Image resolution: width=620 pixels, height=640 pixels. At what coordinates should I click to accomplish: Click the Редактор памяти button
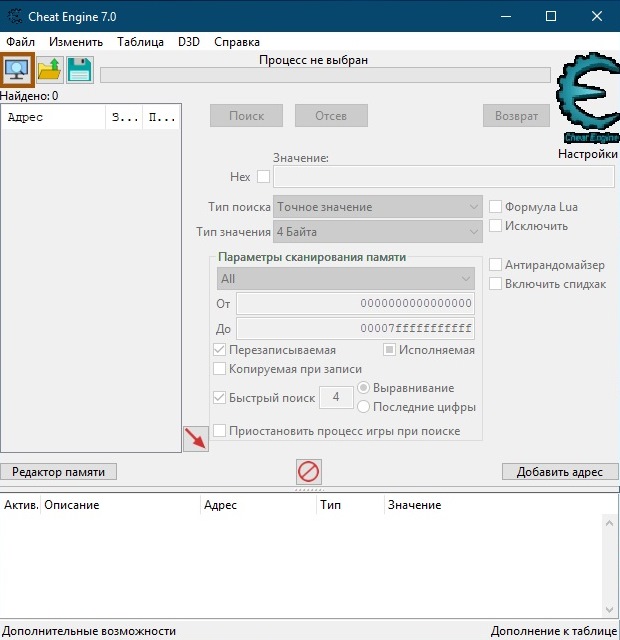pos(59,472)
